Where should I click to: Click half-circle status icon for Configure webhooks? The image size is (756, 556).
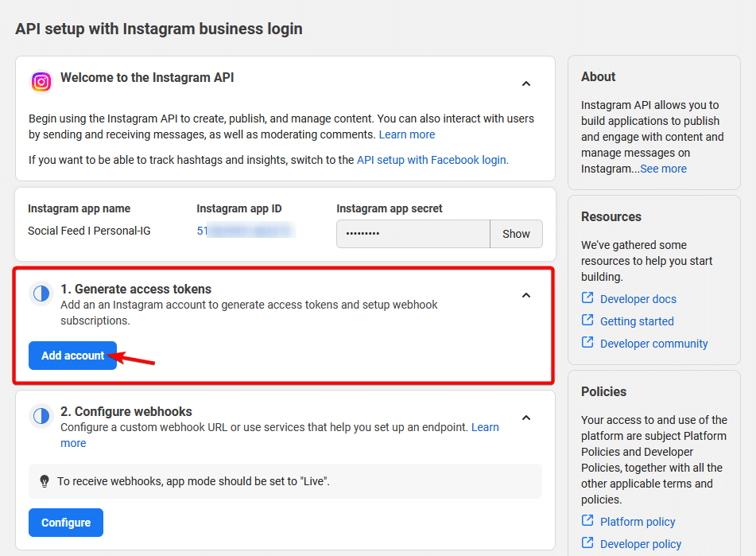[41, 416]
